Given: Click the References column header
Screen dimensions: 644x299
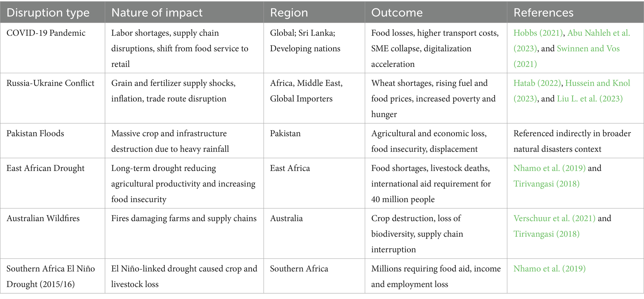Looking at the screenshot, I should point(543,12).
